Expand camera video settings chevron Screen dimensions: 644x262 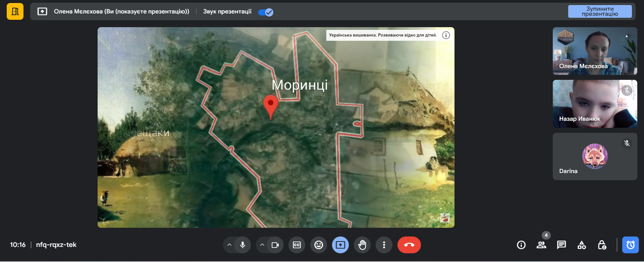tap(262, 245)
